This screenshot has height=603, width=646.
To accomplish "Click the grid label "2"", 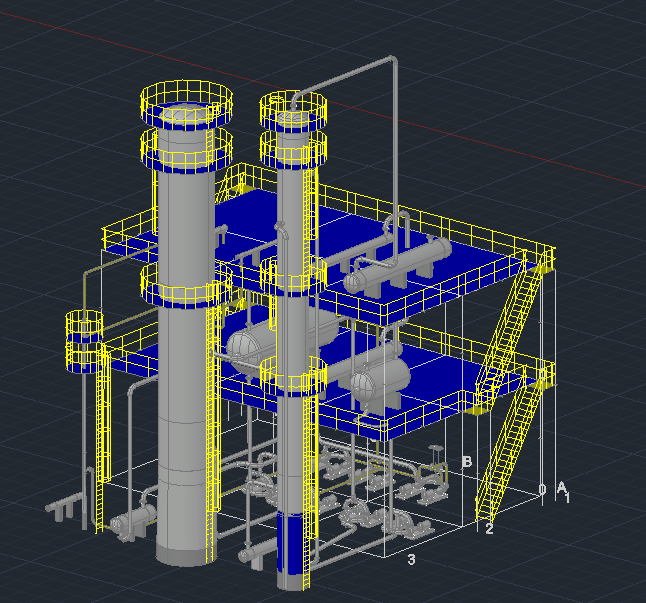I will [489, 529].
